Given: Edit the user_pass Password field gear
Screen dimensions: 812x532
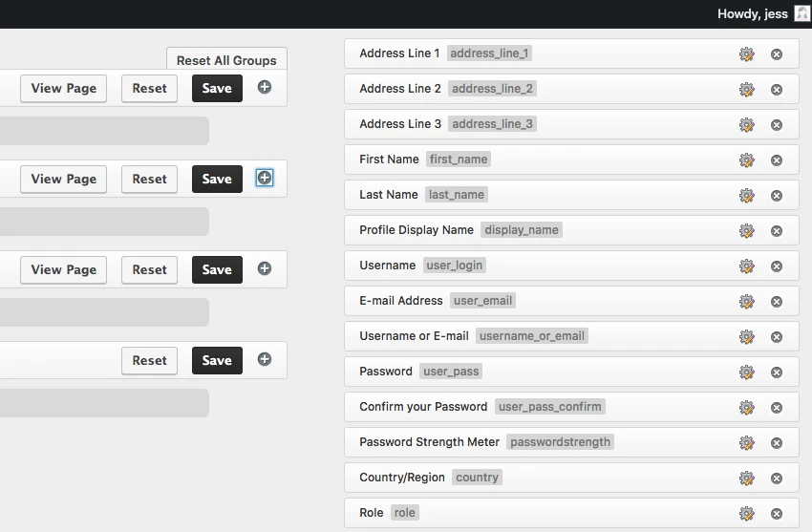Looking at the screenshot, I should 746,372.
